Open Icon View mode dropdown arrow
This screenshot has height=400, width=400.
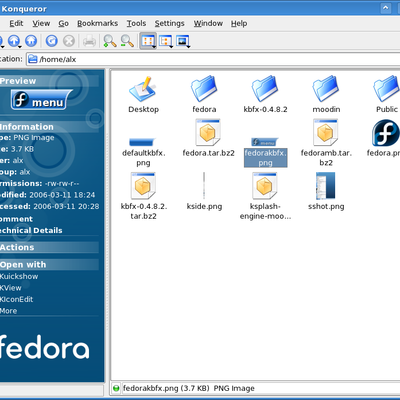154,47
